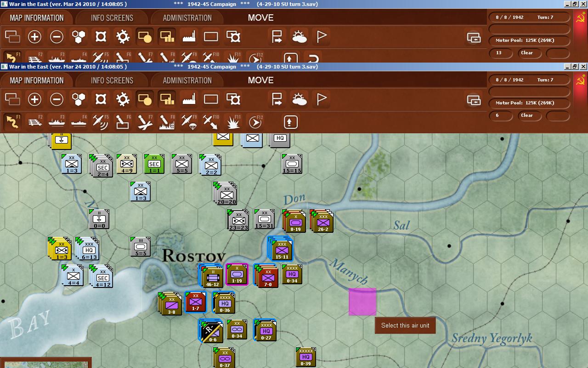Image resolution: width=588 pixels, height=368 pixels.
Task: Select the 26-2 corps unit stack
Action: click(x=322, y=221)
